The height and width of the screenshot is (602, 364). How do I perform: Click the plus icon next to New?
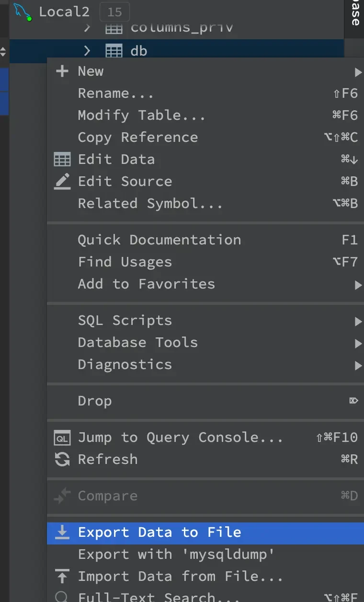62,71
